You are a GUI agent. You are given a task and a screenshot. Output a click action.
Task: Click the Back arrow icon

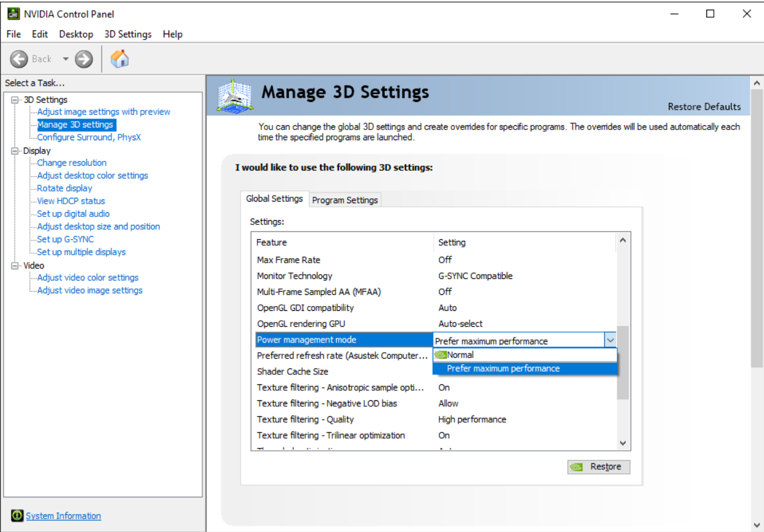click(19, 59)
